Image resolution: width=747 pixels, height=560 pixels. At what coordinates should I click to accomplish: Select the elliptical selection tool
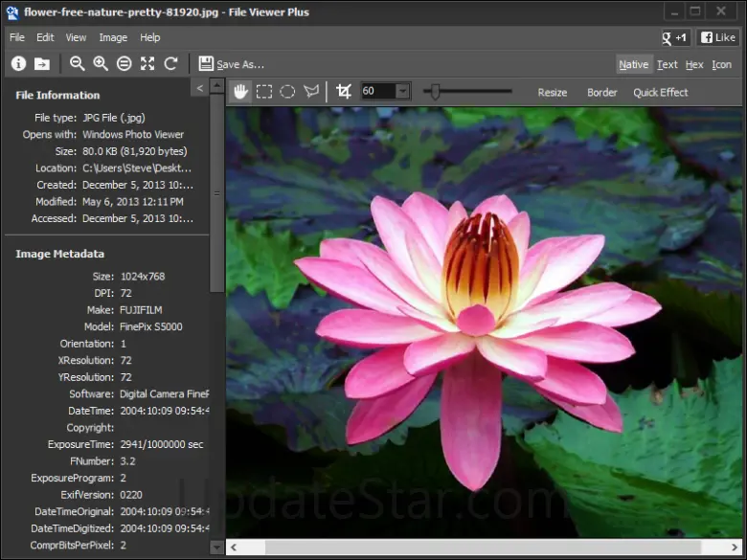point(287,92)
